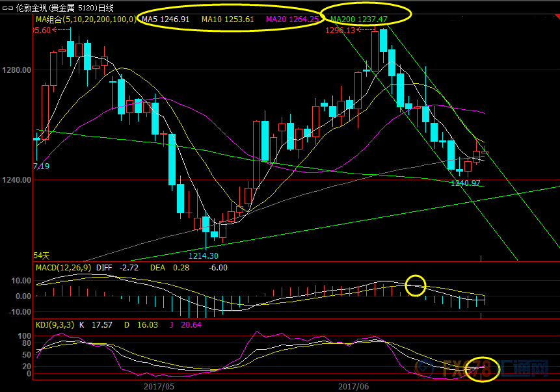The image size is (560, 392).
Task: Select the MA20 1264.25 magenta reading
Action: (292, 20)
